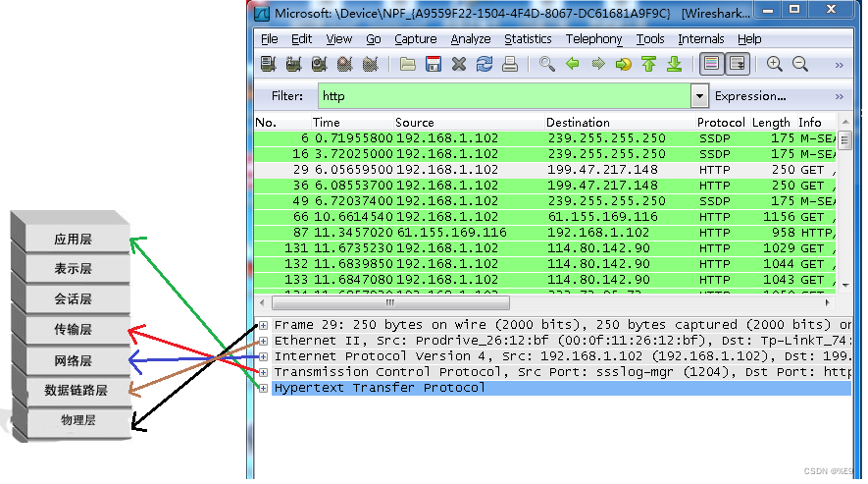This screenshot has height=484, width=868.
Task: Select packet 29 HTTP GET row
Action: coord(545,170)
